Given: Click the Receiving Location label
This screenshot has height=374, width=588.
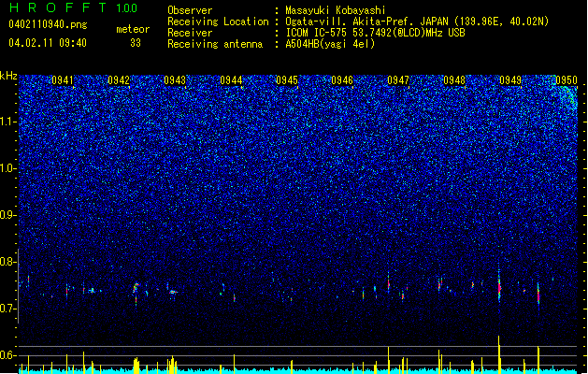Looking at the screenshot, I should 218,22.
